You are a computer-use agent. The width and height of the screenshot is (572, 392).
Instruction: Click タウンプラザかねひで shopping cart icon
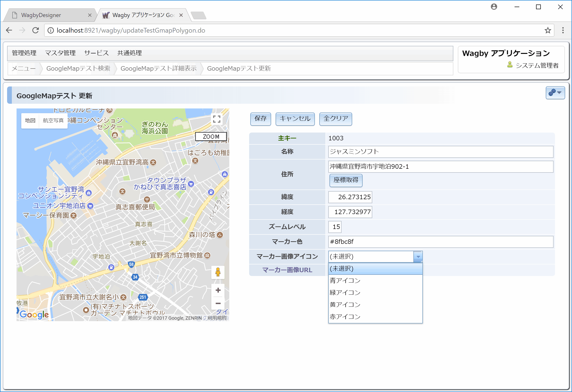191,184
